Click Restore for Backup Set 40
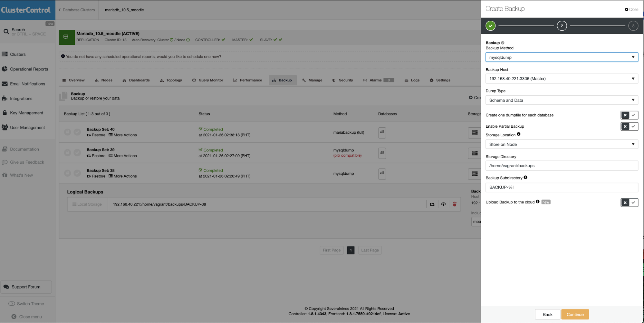Viewport: 644px width, 323px height. click(x=96, y=135)
